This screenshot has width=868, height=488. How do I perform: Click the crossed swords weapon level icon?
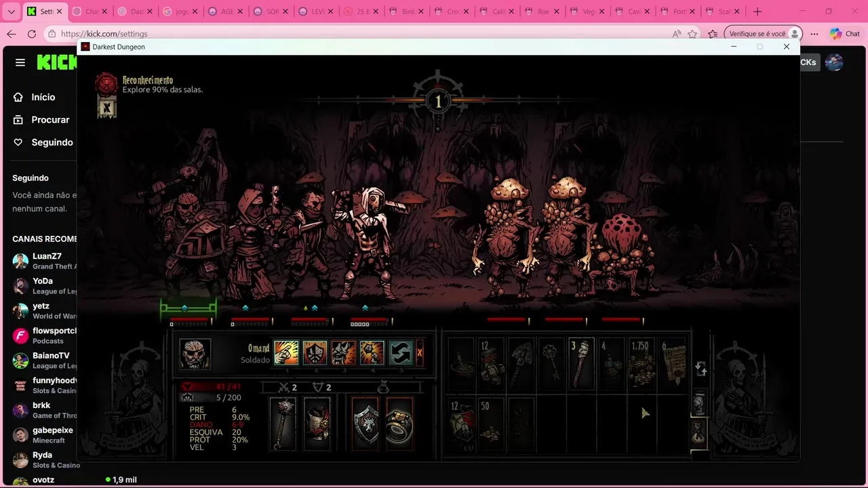click(x=285, y=387)
